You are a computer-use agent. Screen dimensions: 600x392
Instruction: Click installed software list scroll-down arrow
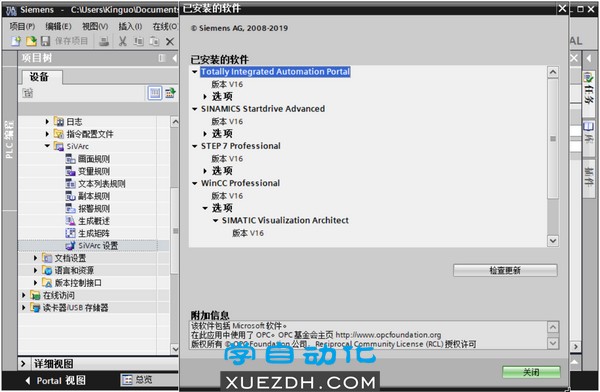point(553,241)
